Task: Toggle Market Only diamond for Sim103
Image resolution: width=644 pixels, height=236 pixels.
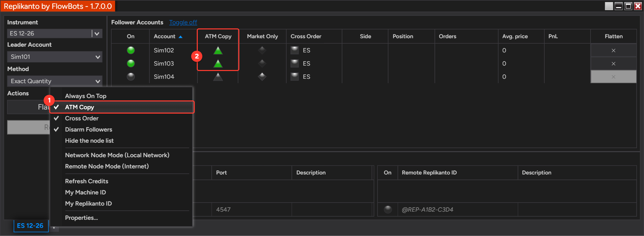Action: (262, 64)
